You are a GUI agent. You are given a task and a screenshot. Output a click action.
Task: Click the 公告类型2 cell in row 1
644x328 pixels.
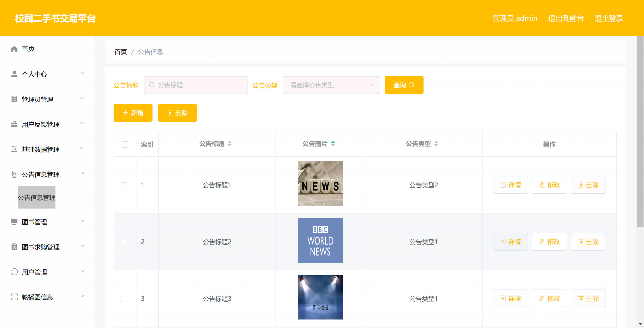pos(424,185)
